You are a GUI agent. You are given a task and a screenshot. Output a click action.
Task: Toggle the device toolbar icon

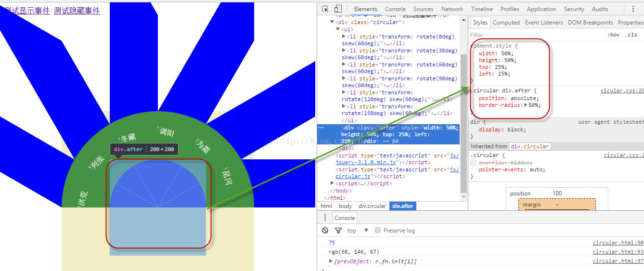pyautogui.click(x=338, y=9)
